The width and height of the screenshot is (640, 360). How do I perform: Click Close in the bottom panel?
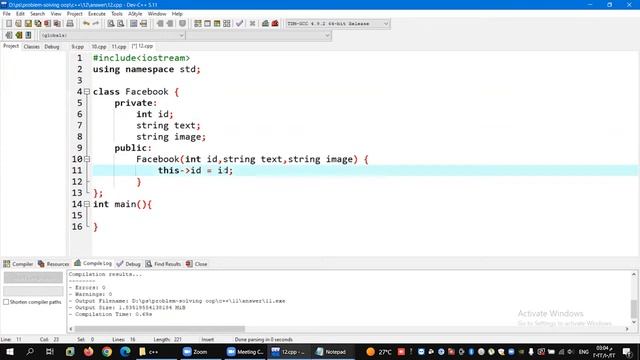coord(197,264)
